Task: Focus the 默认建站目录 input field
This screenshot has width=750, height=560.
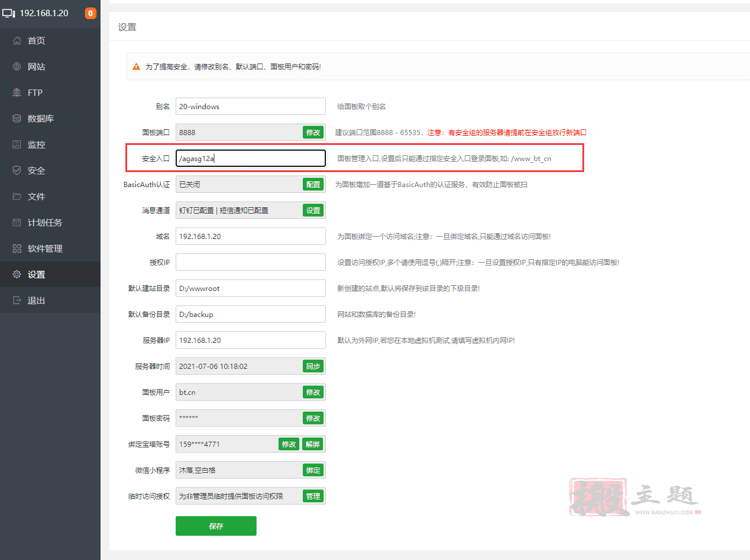Action: (x=251, y=288)
